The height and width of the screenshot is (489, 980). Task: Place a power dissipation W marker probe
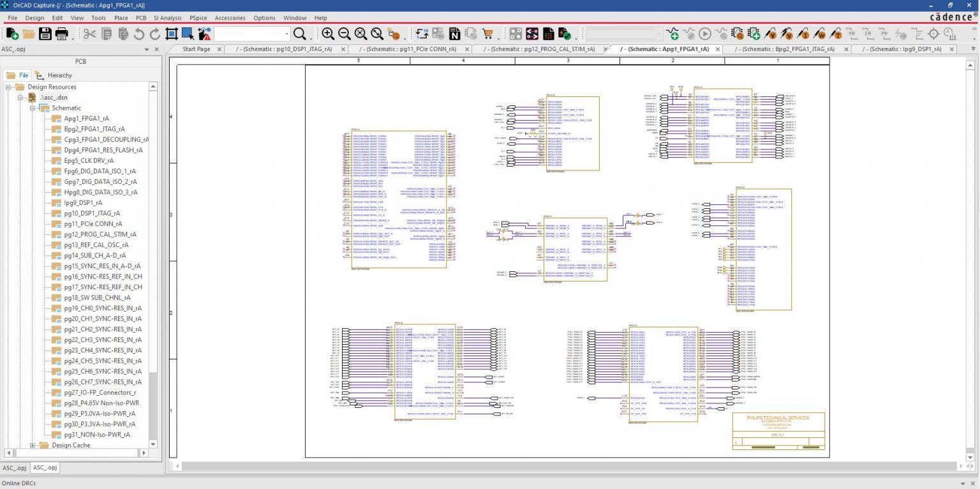pos(820,34)
